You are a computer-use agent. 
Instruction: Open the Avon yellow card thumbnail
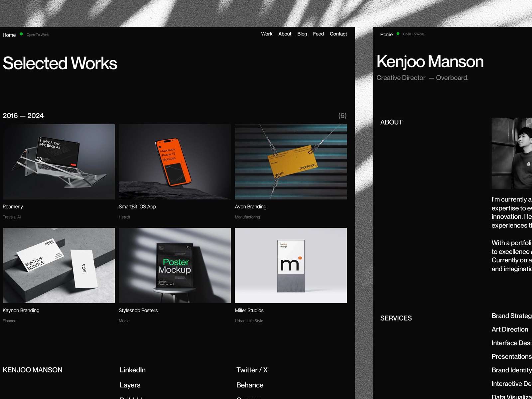pyautogui.click(x=291, y=162)
